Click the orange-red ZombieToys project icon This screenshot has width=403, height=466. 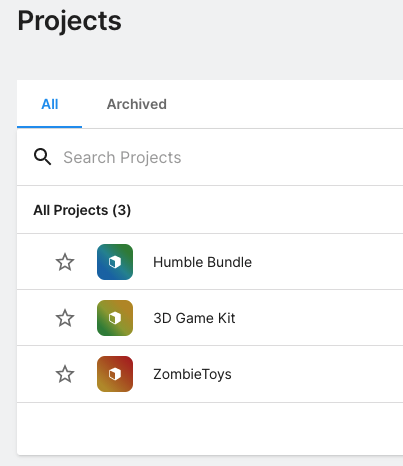click(x=115, y=374)
